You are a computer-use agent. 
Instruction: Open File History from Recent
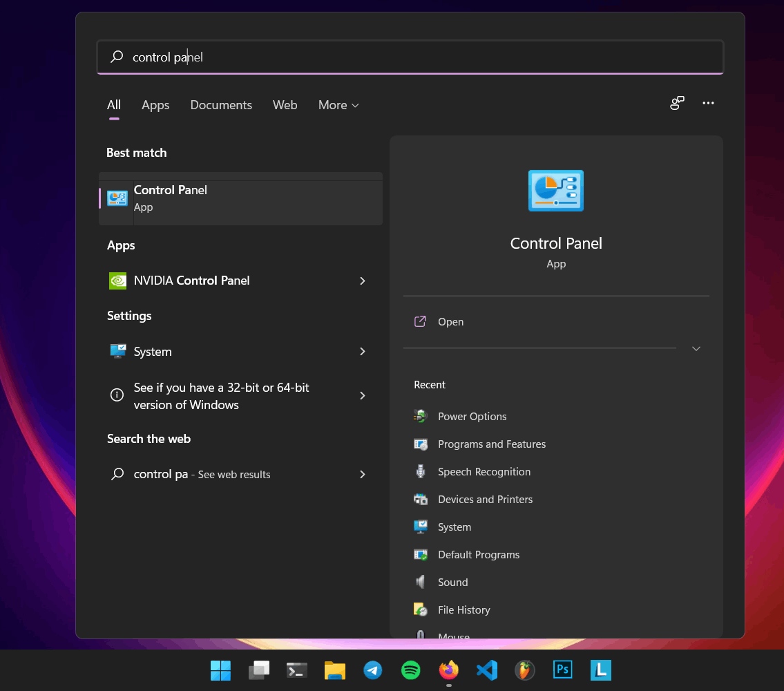point(463,610)
